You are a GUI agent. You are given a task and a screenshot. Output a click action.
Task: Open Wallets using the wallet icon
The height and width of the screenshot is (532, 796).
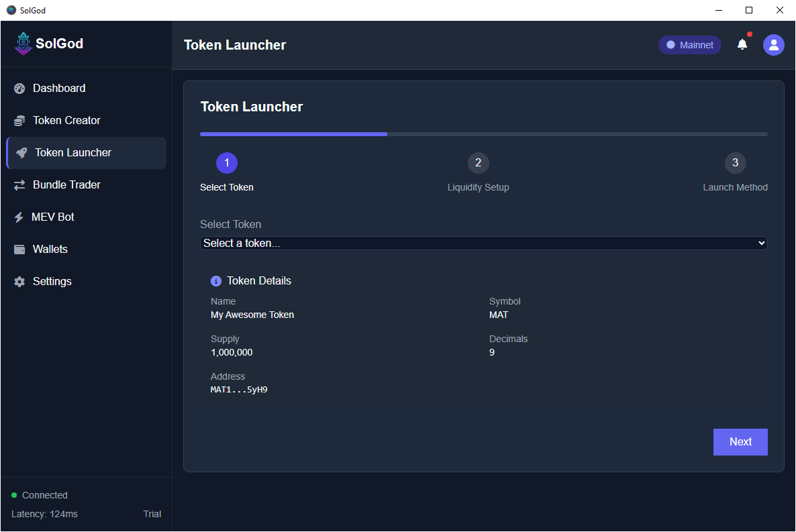coord(19,249)
